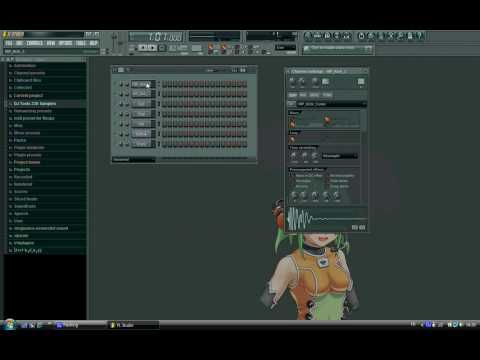Click the FX track selector in Channel settings
Viewport: 480px width, 360px height.
click(361, 81)
